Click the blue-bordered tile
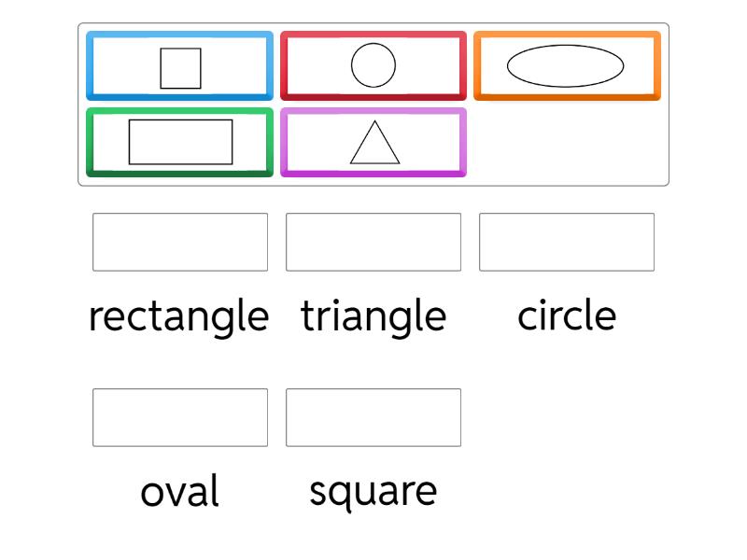 point(179,65)
